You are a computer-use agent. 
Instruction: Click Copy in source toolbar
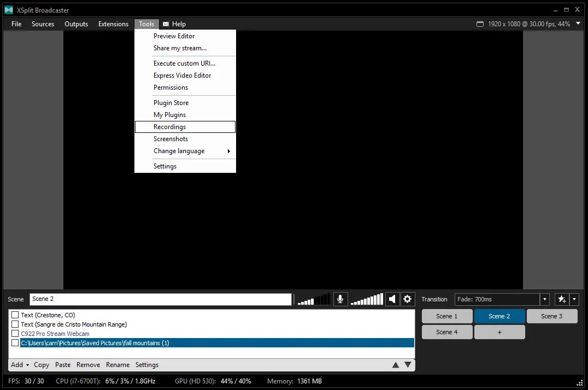tap(42, 365)
